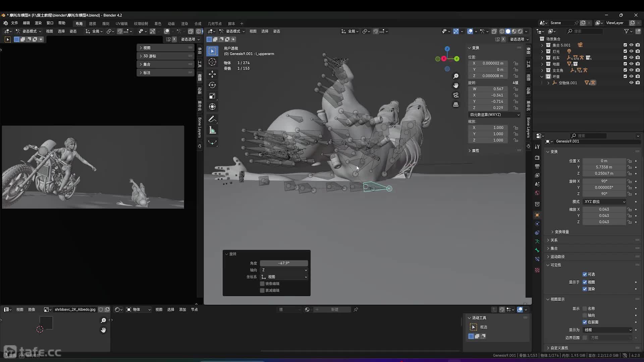Open the Object Data armature tab
This screenshot has height=362, width=644.
537,241
